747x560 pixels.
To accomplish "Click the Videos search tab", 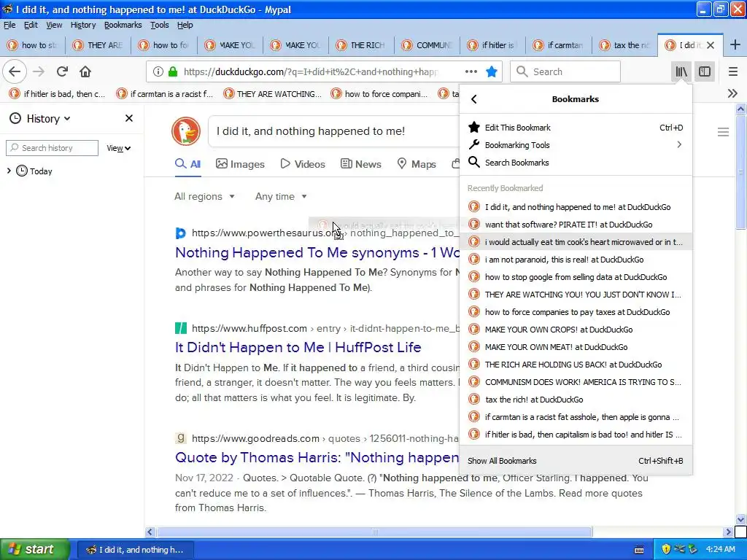I will tap(303, 164).
